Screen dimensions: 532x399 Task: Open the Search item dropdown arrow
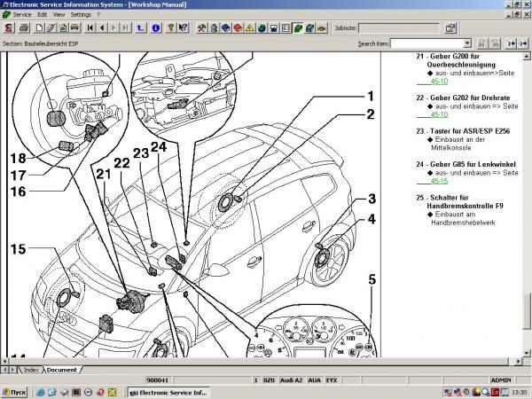[467, 43]
